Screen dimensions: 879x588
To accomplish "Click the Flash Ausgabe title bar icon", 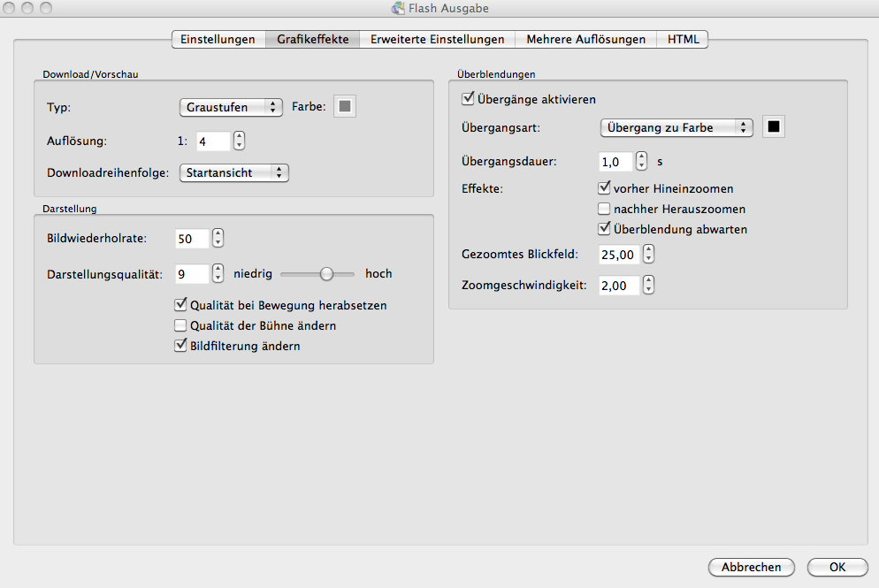I will [x=399, y=9].
